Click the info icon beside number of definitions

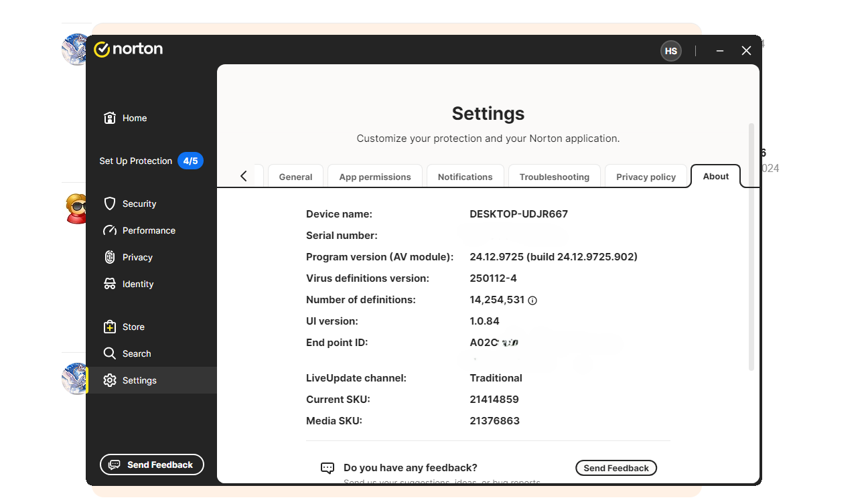[x=532, y=301]
